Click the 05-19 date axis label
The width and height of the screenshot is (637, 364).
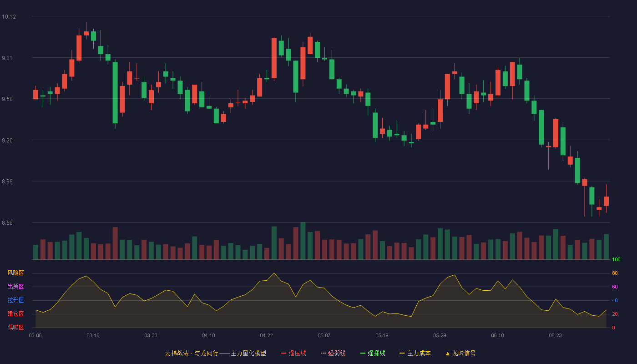(382, 335)
